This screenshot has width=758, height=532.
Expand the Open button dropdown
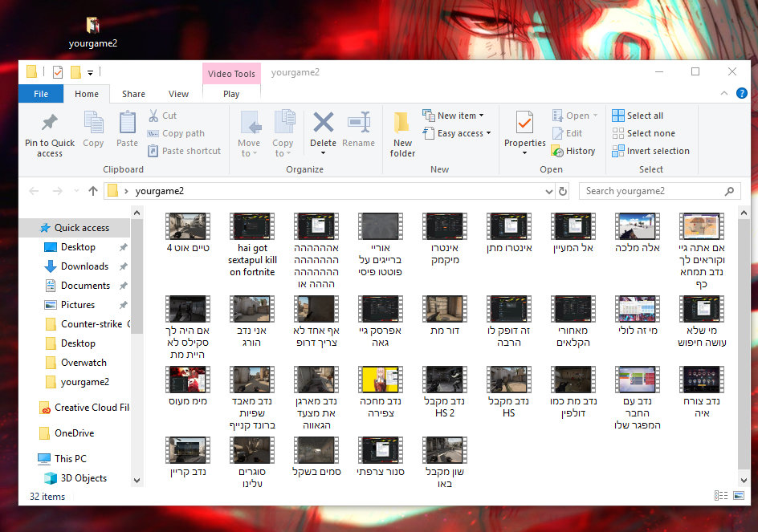(595, 116)
